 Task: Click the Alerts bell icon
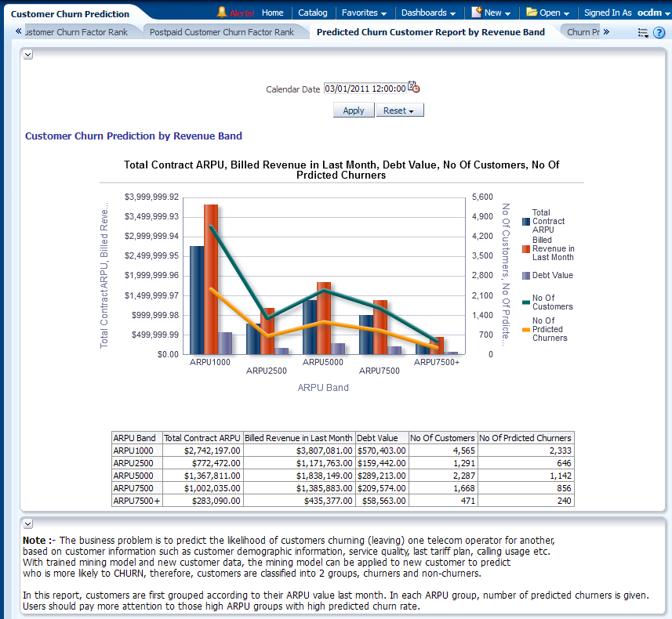[x=222, y=13]
